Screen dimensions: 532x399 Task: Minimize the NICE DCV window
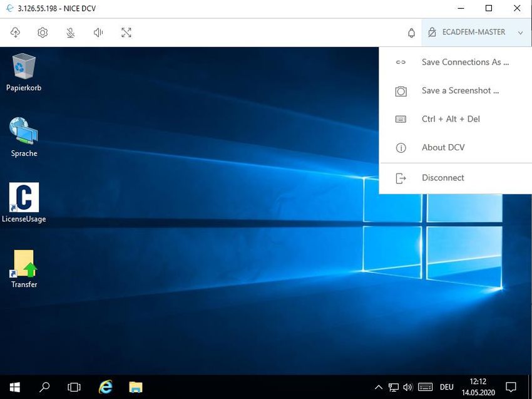click(461, 8)
